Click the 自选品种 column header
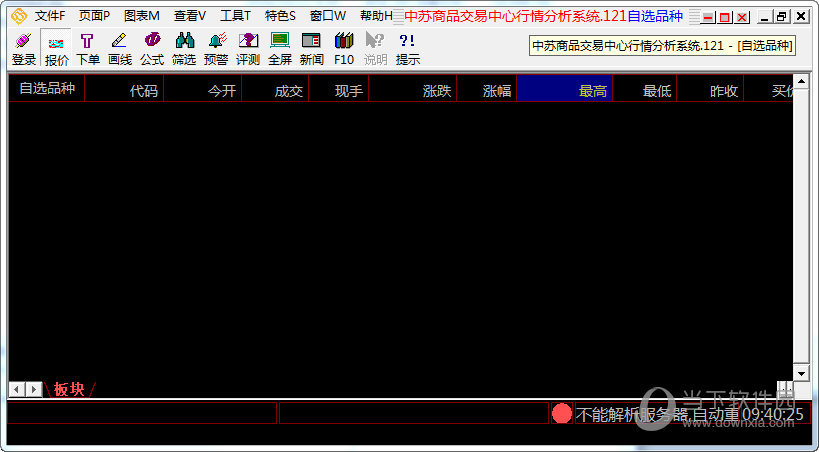 [x=46, y=88]
